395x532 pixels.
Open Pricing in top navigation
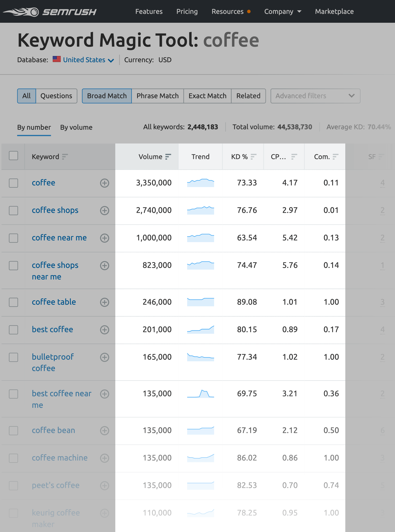pyautogui.click(x=187, y=12)
